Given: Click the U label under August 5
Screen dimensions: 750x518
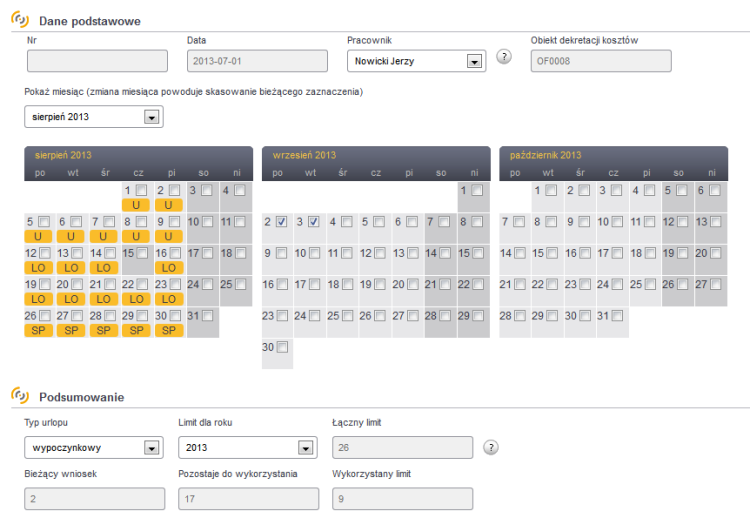Looking at the screenshot, I should pos(39,236).
